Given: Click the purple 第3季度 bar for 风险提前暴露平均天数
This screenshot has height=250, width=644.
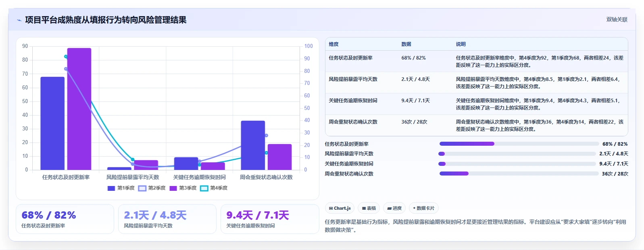Looking at the screenshot, I should pos(146,165).
